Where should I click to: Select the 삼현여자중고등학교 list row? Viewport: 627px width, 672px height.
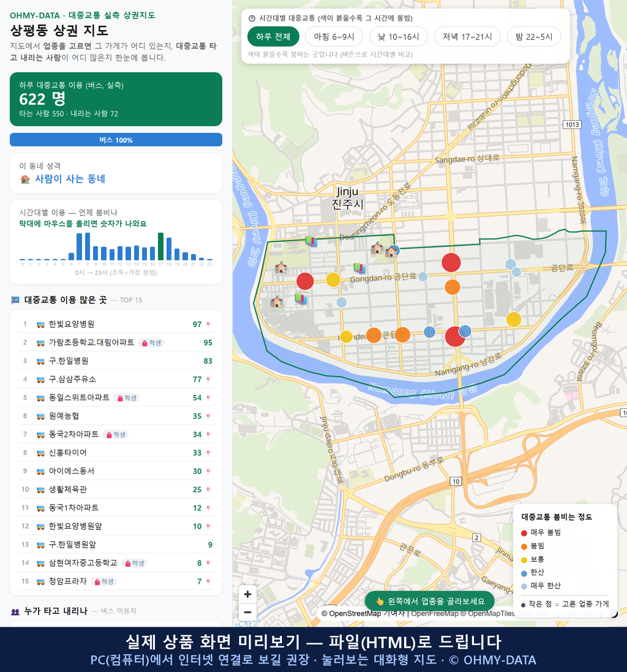(116, 563)
